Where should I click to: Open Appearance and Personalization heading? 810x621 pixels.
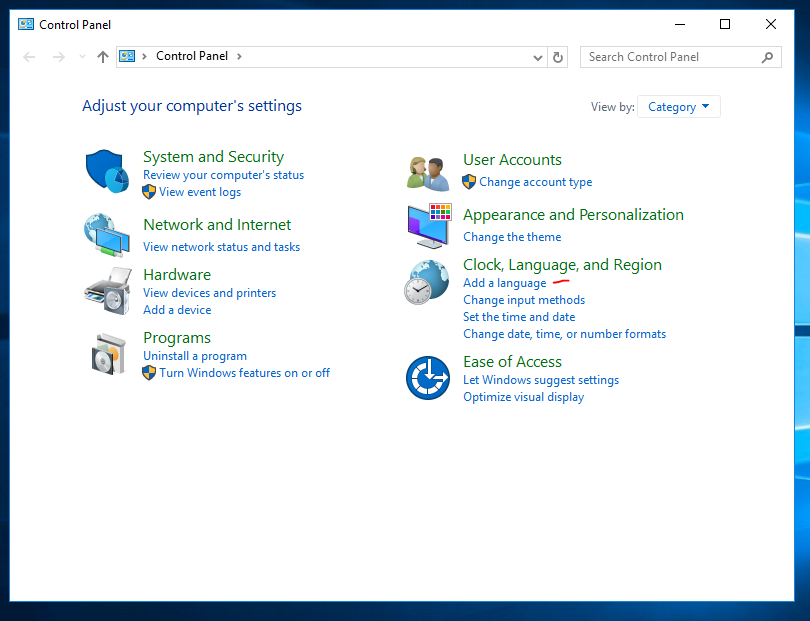click(x=573, y=214)
